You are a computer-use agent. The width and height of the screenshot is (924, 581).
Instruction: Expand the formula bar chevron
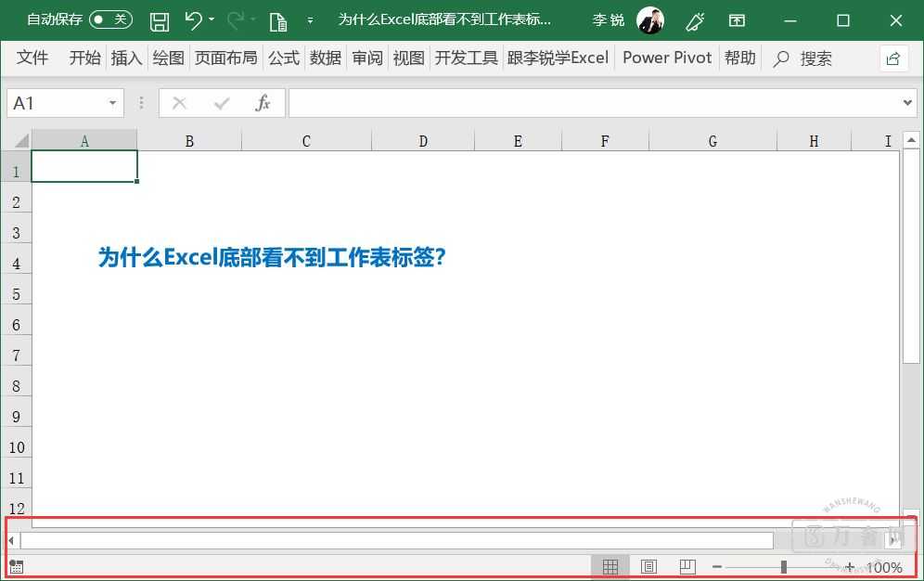pos(908,103)
